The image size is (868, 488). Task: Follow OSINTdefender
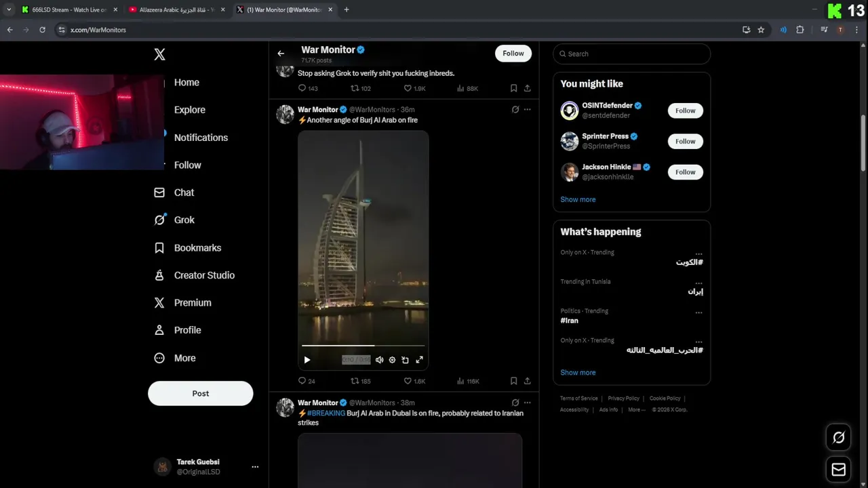pos(686,110)
